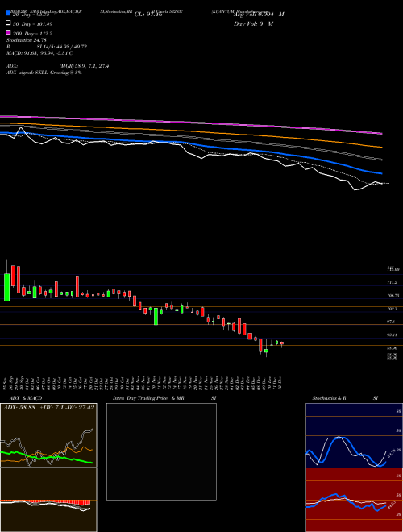Open the blue Stochastics chart thumbnail
The image size is (403, 532).
click(354, 435)
